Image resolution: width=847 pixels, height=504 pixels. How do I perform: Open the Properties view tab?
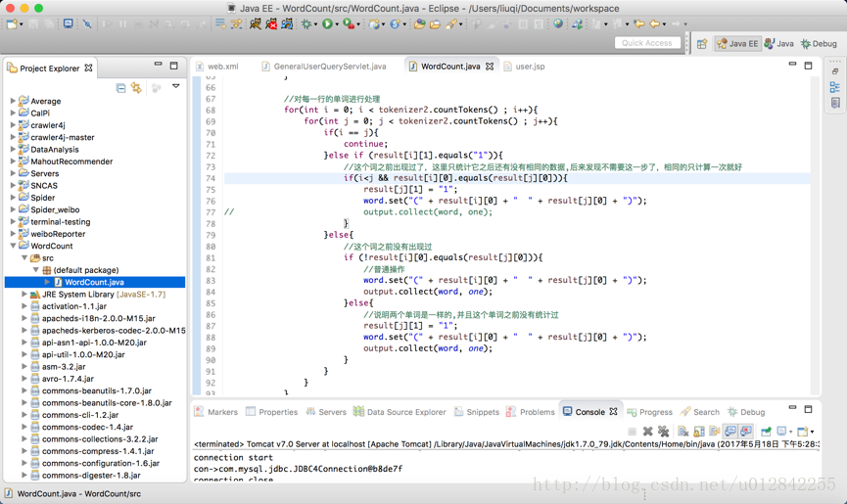[271, 412]
